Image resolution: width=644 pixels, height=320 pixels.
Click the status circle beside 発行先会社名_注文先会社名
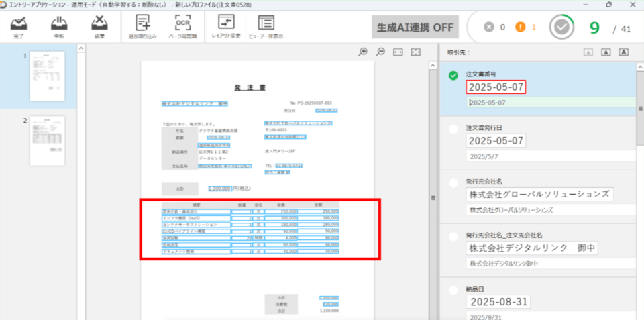click(453, 237)
